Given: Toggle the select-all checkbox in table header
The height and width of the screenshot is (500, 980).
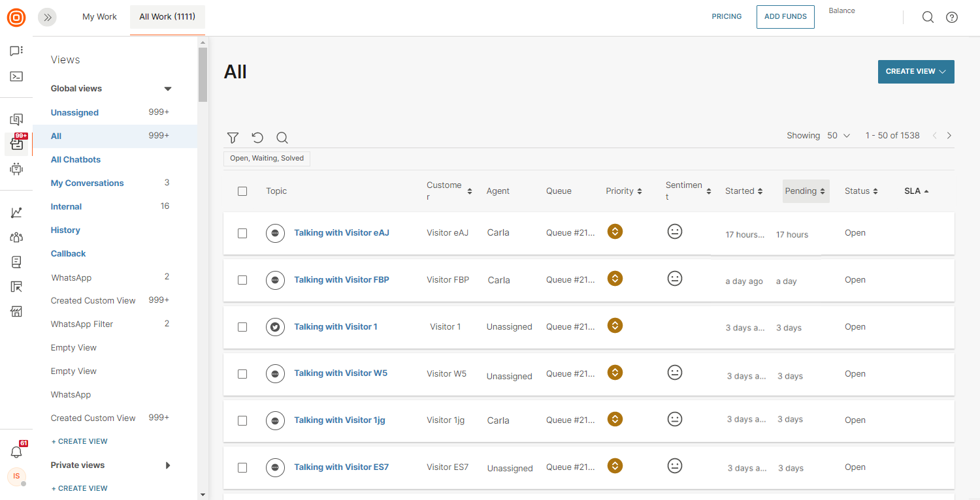Looking at the screenshot, I should click(x=242, y=191).
